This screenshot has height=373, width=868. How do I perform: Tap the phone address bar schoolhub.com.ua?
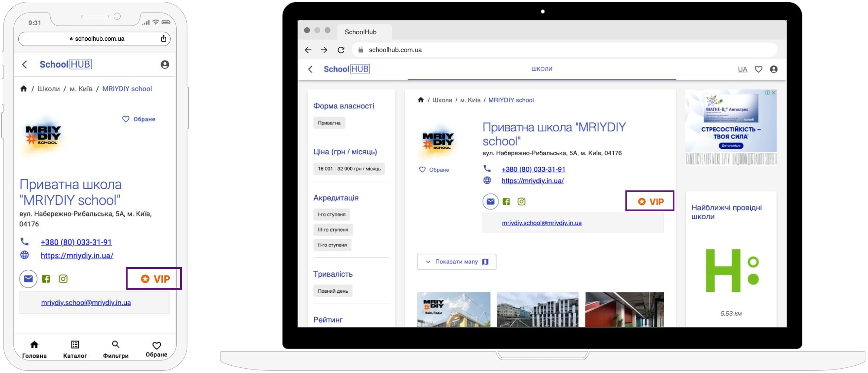(x=94, y=39)
